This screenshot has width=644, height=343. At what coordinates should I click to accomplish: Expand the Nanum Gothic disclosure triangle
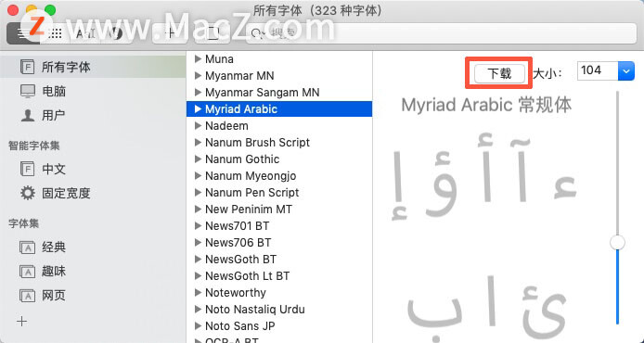[x=198, y=159]
